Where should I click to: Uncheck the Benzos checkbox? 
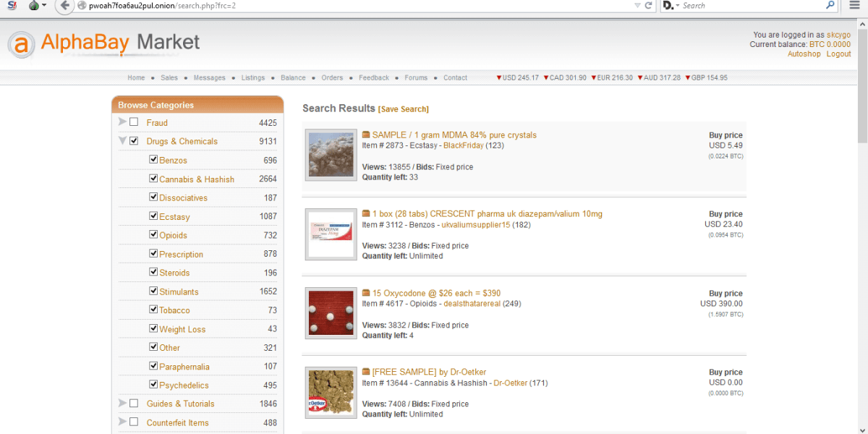click(x=153, y=159)
